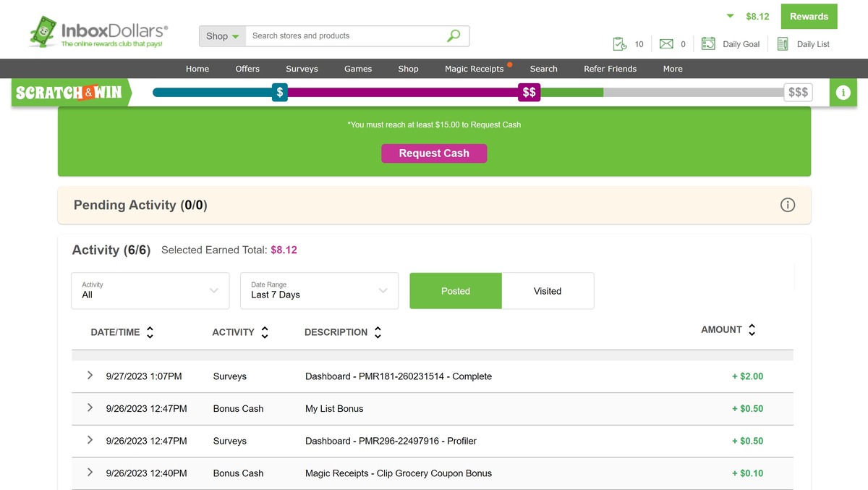This screenshot has width=868, height=490.
Task: Open the Daily Goal calendar icon
Action: click(707, 43)
